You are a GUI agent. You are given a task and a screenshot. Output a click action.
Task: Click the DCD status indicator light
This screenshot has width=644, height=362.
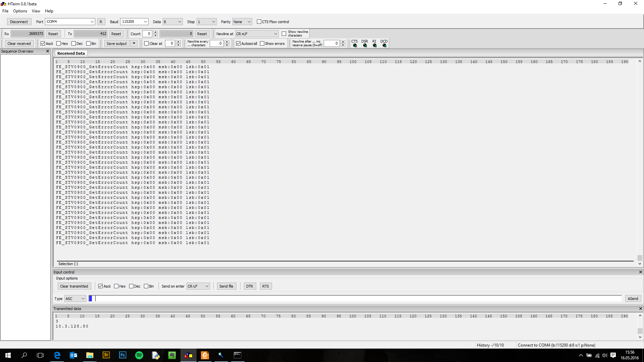(384, 46)
